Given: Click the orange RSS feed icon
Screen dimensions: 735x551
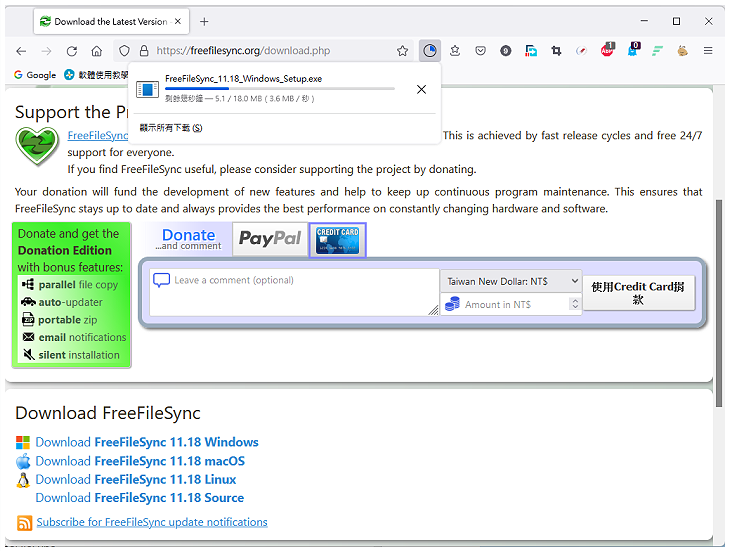Looking at the screenshot, I should [x=24, y=522].
